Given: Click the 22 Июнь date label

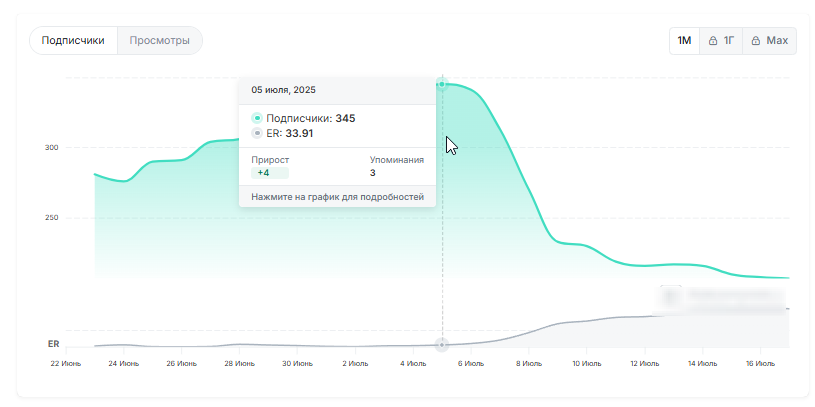Looking at the screenshot, I should 66,364.
